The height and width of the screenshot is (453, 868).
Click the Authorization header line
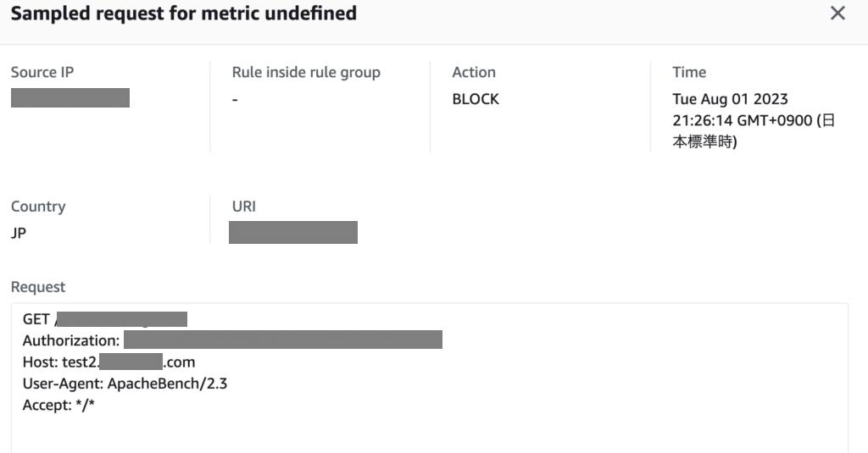(x=232, y=340)
